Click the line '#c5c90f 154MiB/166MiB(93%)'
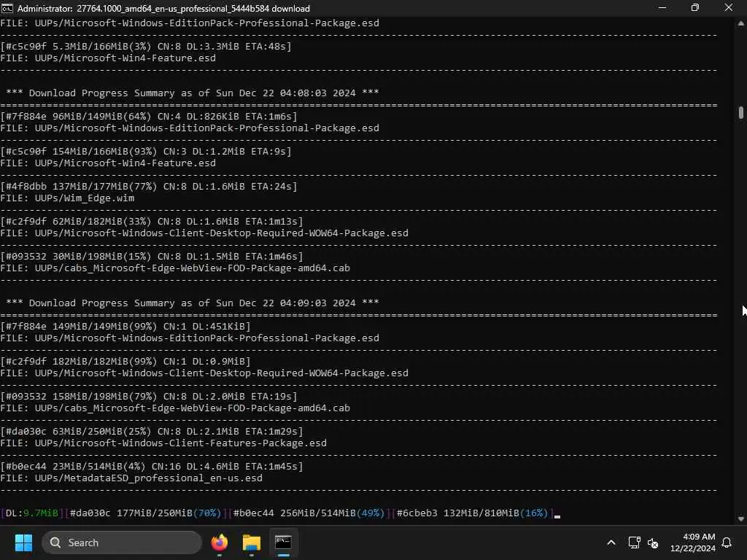This screenshot has height=560, width=747. 146,152
